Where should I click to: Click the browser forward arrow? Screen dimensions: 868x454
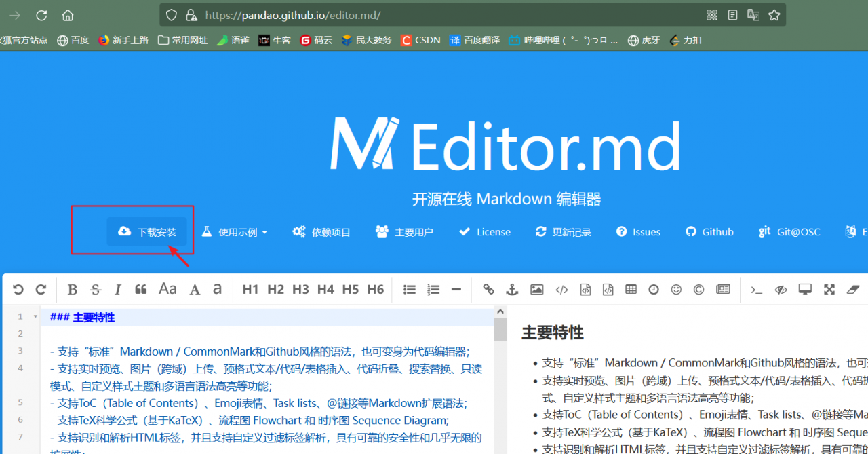[x=14, y=15]
